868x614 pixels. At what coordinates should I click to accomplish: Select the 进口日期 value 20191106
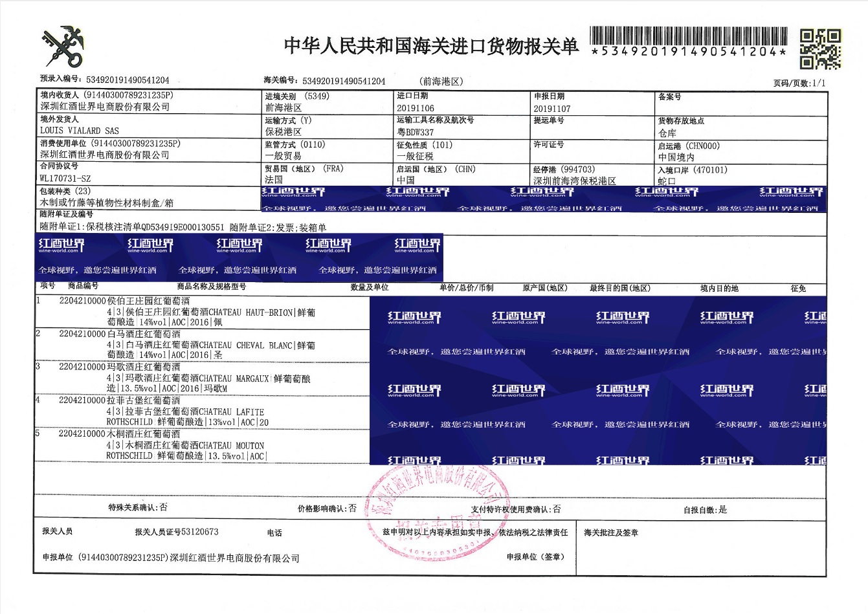(x=415, y=109)
